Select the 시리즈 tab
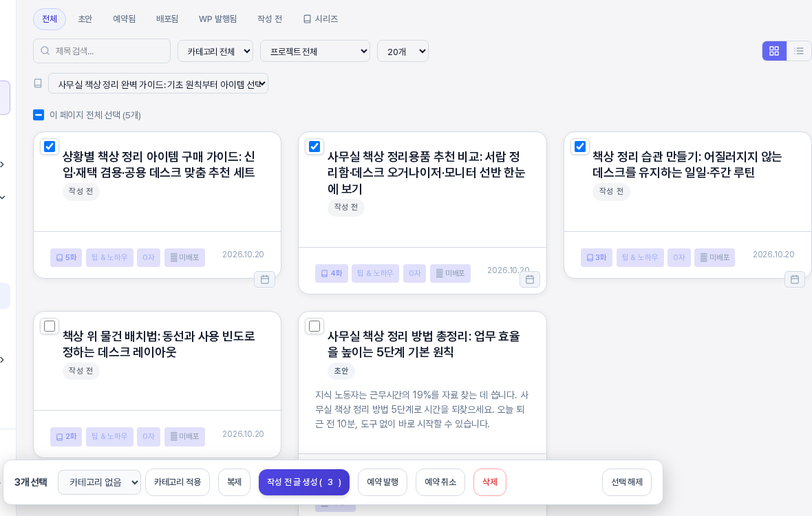The width and height of the screenshot is (812, 516). coord(321,19)
